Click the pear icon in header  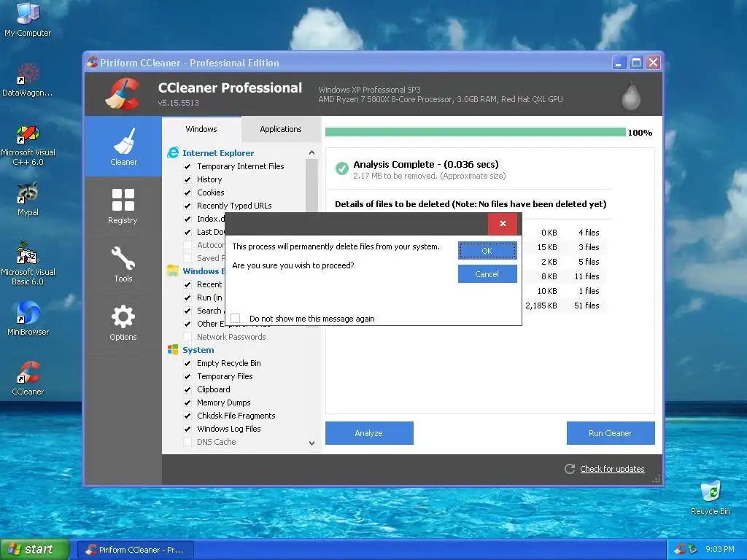631,96
